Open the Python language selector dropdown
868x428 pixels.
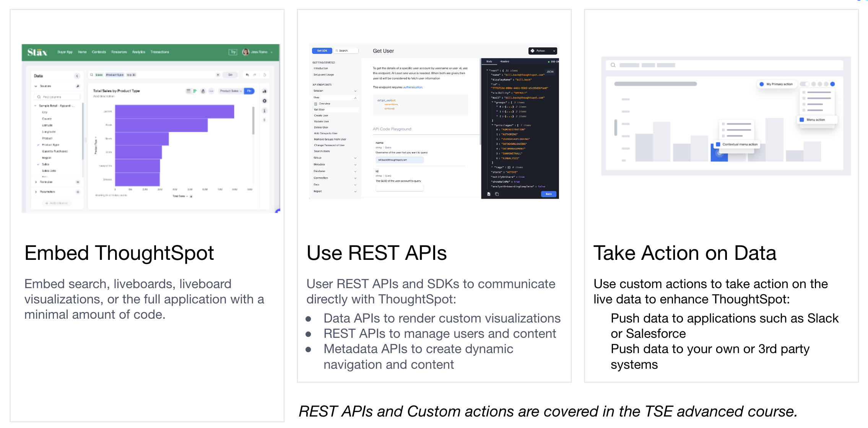click(x=542, y=51)
